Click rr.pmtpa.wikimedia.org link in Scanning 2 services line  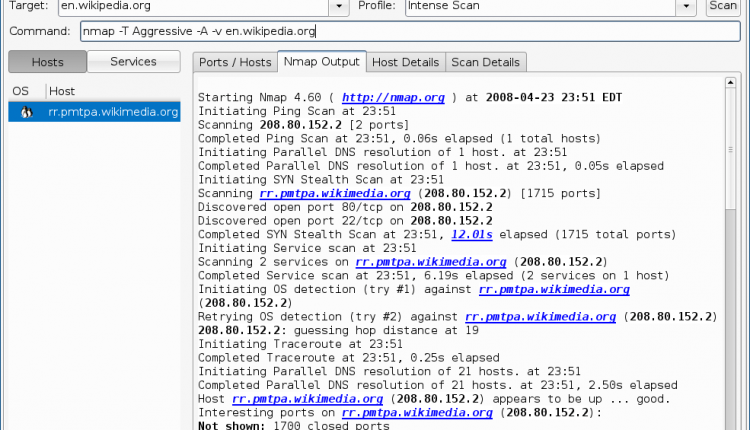click(431, 262)
